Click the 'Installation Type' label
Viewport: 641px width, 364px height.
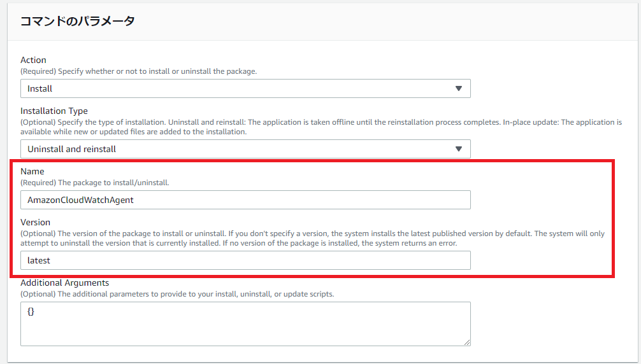point(54,111)
